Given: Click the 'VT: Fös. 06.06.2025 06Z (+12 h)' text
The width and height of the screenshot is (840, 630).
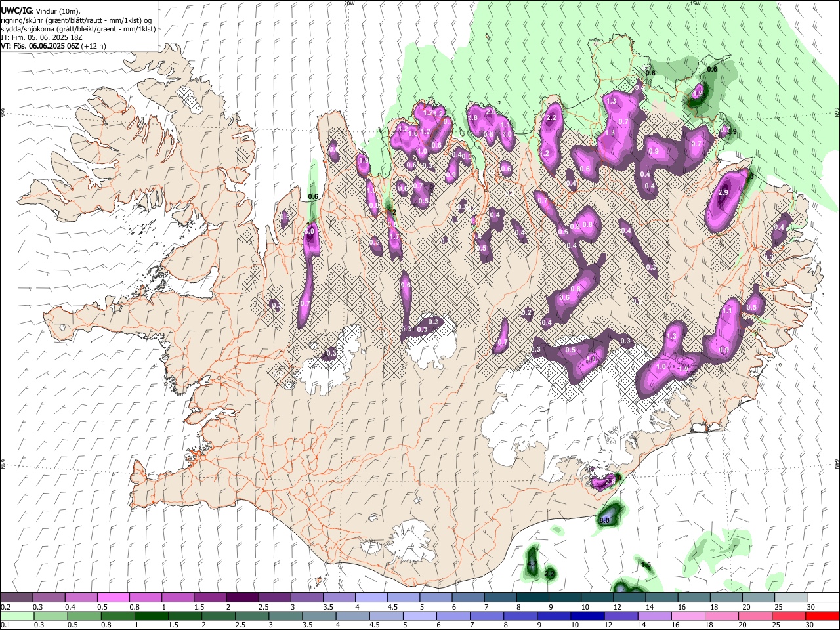Looking at the screenshot, I should (53, 46).
